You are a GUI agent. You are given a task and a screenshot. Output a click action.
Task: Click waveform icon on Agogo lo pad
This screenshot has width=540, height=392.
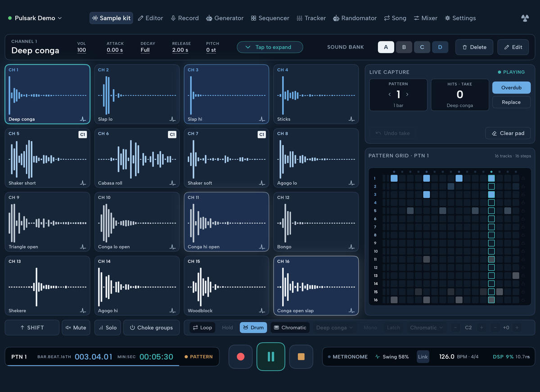351,183
